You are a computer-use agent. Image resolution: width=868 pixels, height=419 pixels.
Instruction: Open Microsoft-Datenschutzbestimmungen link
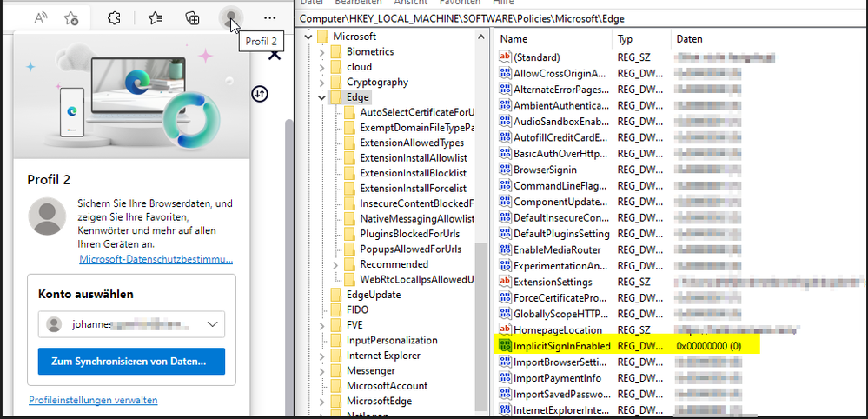tap(156, 259)
